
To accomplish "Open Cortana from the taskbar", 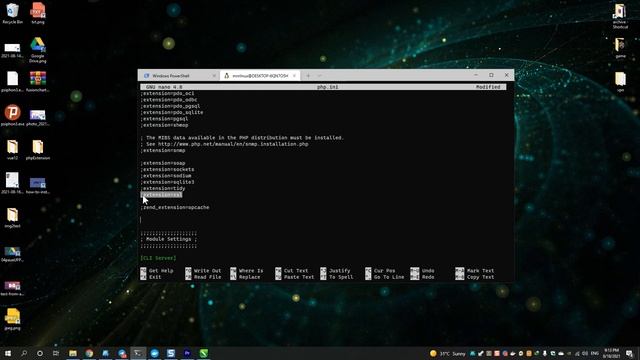I will coord(40,353).
